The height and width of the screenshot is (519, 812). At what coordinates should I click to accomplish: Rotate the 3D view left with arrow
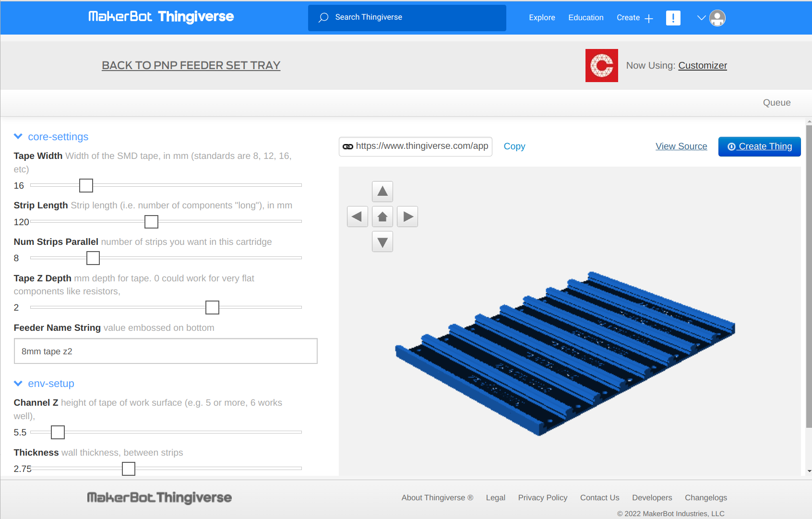coord(357,217)
